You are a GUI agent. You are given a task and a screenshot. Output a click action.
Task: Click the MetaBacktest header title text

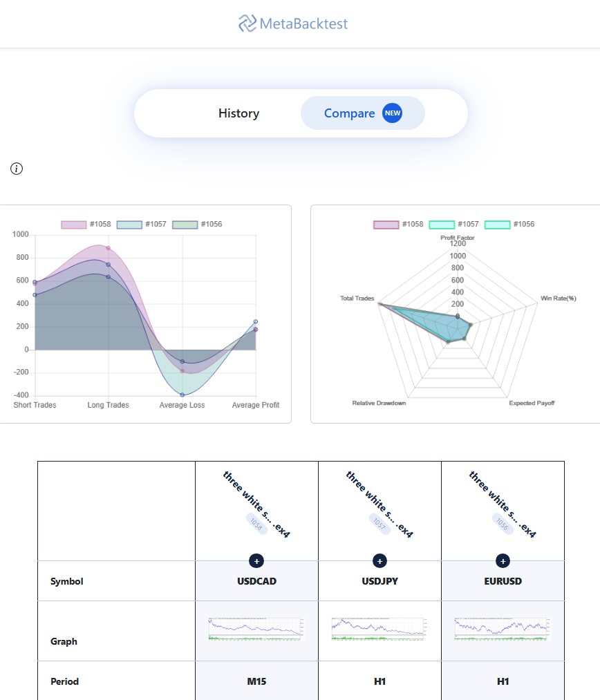[303, 24]
